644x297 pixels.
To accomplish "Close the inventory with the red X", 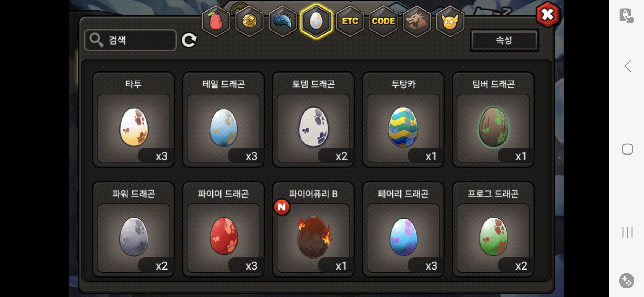I will coord(547,15).
